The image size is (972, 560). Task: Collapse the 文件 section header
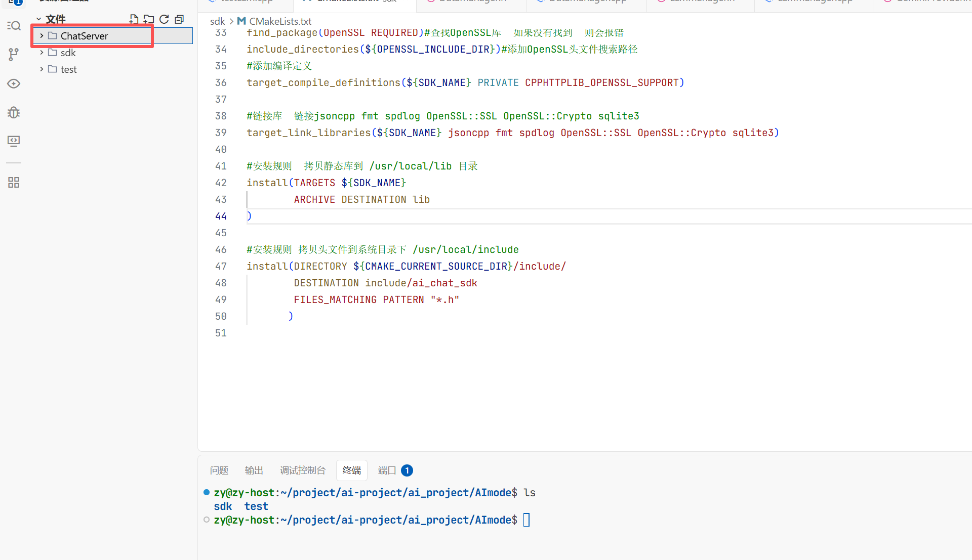(x=55, y=19)
